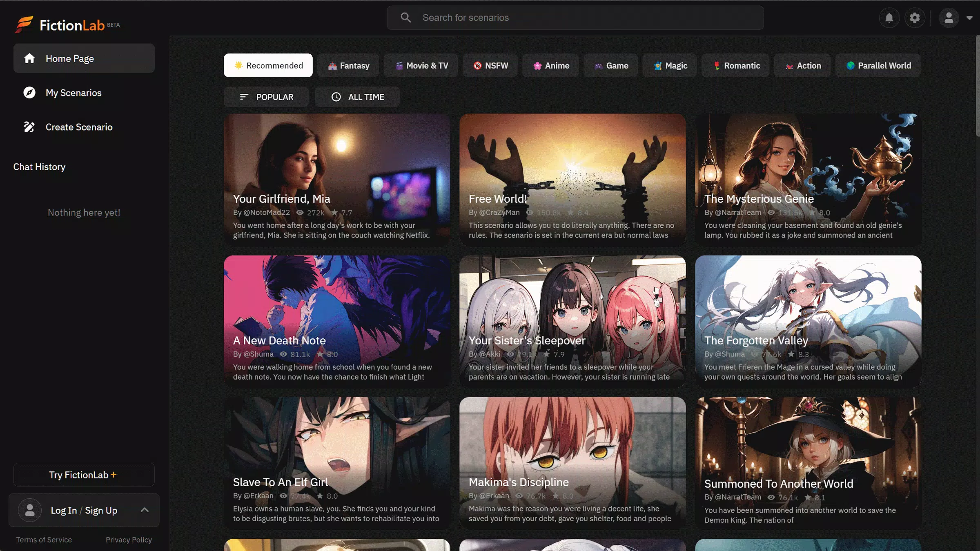
Task: Open The Forgotten Valley card
Action: 808,321
